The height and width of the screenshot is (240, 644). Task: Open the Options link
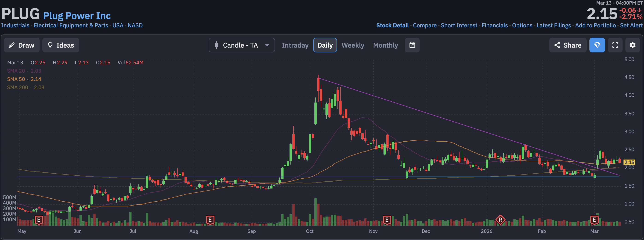[x=522, y=26]
